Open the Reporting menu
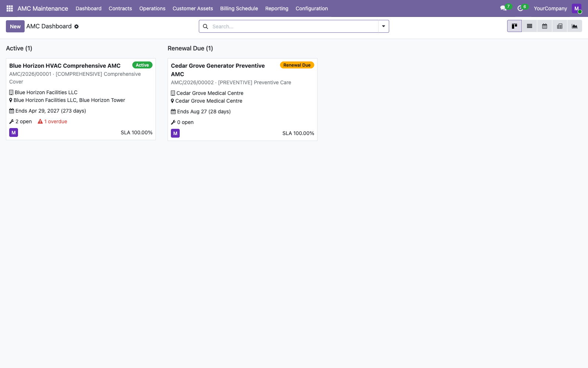Image resolution: width=588 pixels, height=368 pixels. 277,8
